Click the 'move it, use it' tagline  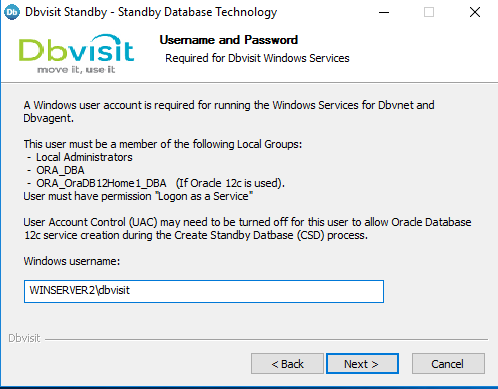(76, 69)
